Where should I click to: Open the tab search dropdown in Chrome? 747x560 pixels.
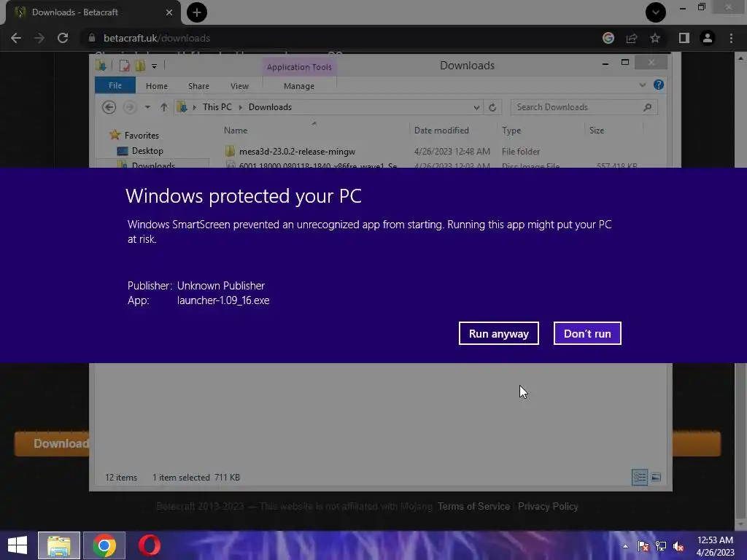pyautogui.click(x=656, y=12)
